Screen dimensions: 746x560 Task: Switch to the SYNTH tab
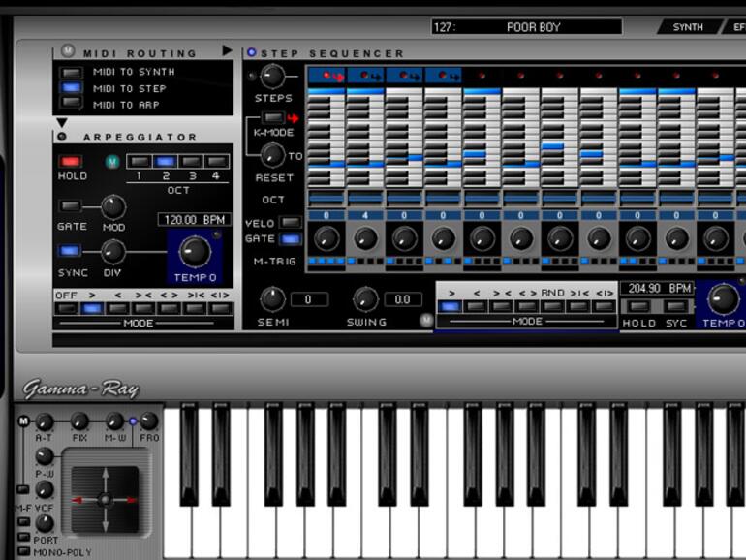point(688,27)
